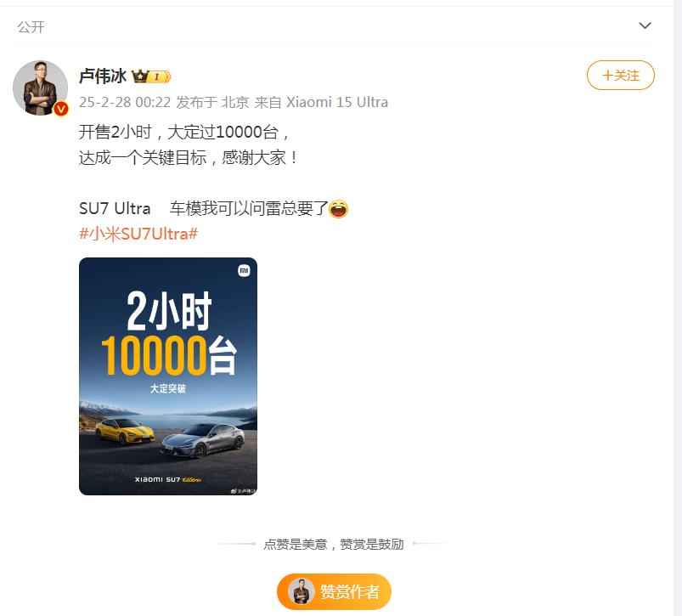Open the 卢伟冰 username link

[x=103, y=76]
